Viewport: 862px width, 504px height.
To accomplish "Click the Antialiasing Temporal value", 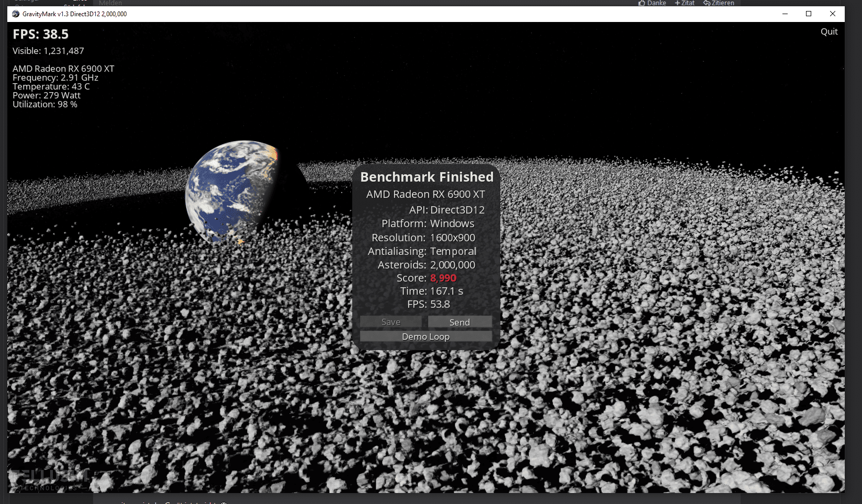I will 453,251.
